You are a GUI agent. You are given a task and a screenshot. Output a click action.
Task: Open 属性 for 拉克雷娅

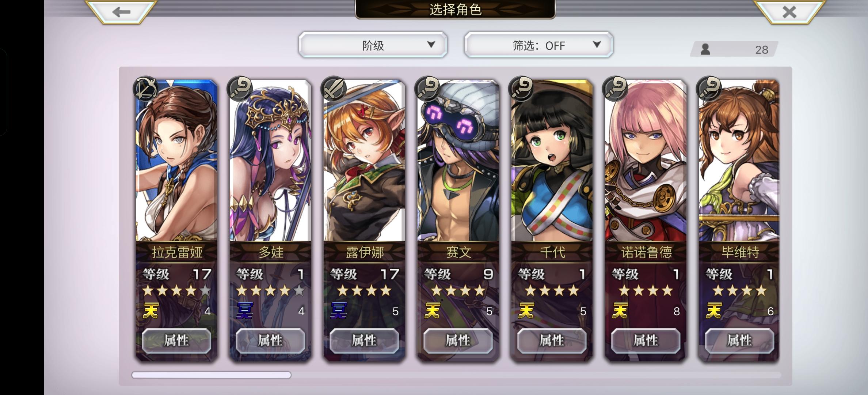(176, 341)
